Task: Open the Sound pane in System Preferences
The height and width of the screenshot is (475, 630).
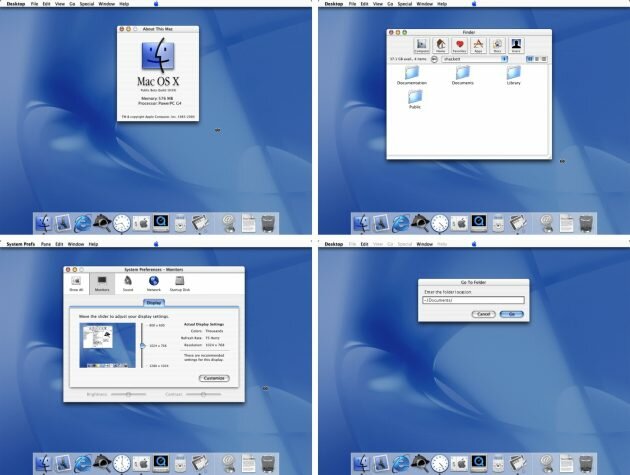Action: point(128,283)
